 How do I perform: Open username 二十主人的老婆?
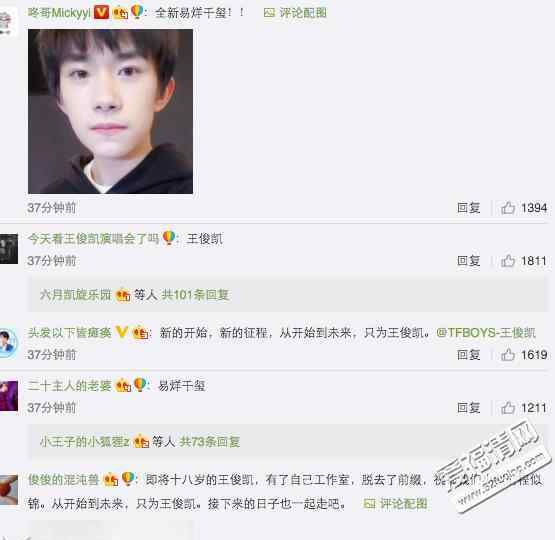[69, 385]
